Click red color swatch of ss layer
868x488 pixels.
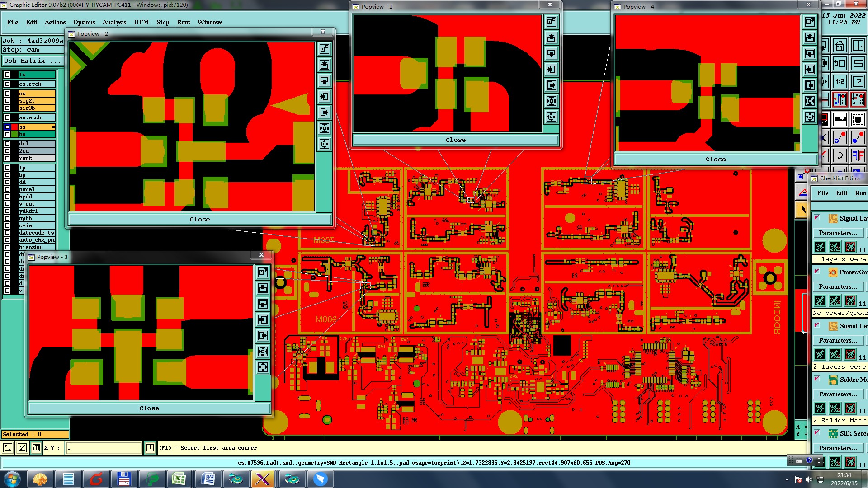pyautogui.click(x=14, y=127)
